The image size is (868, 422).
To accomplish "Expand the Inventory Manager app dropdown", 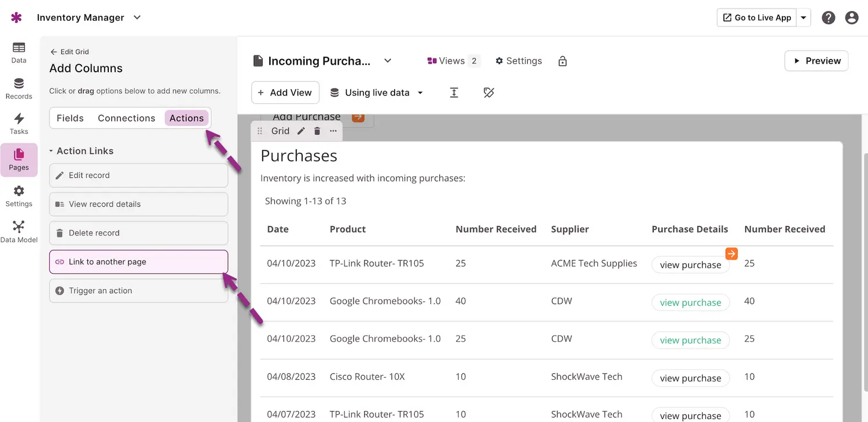I will (x=137, y=17).
